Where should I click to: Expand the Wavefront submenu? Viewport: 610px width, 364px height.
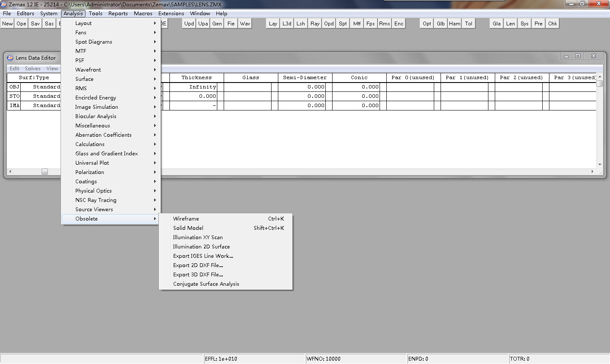point(110,70)
